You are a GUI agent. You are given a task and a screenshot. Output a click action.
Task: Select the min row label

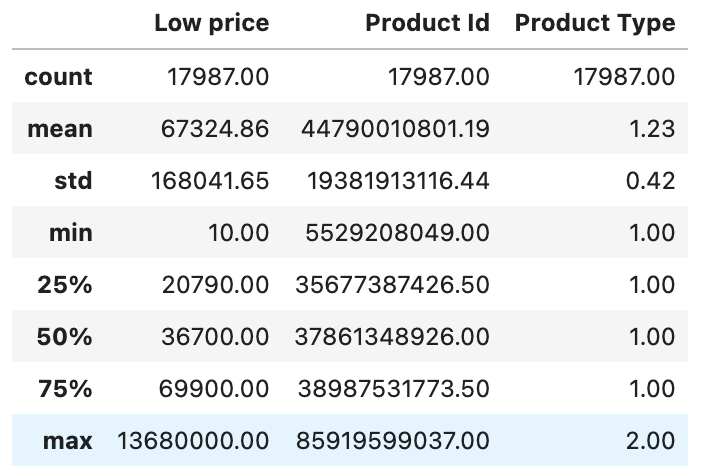pos(71,233)
